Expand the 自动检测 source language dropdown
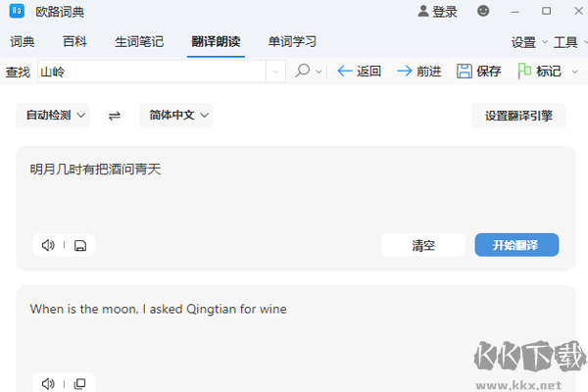Image resolution: width=588 pixels, height=392 pixels. 53,116
